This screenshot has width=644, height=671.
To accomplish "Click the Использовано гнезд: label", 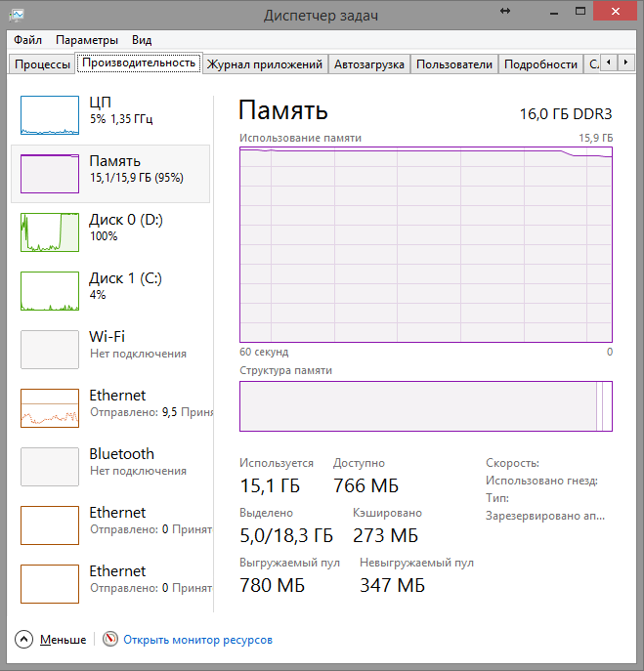I will point(541,481).
